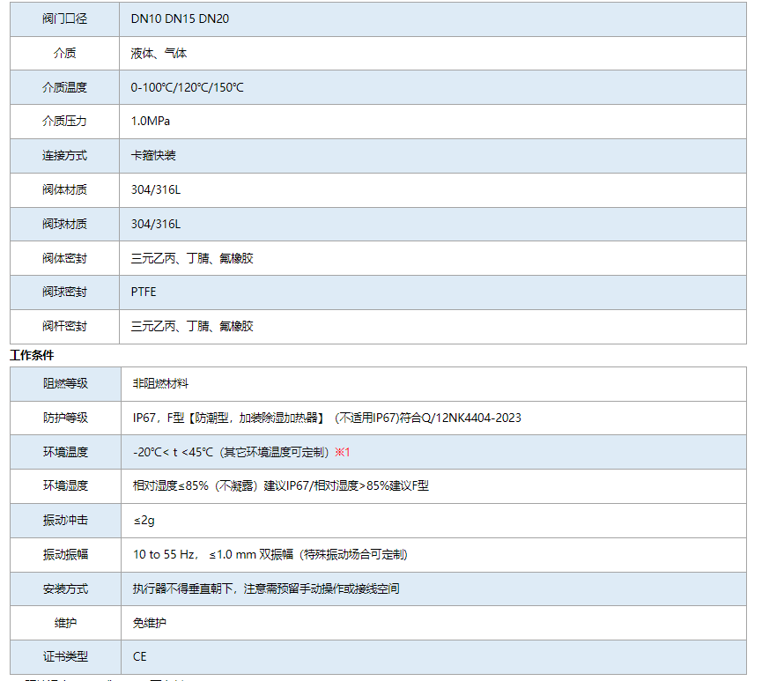Select the 阀门口径 label cell
This screenshot has width=784, height=681.
[x=65, y=19]
